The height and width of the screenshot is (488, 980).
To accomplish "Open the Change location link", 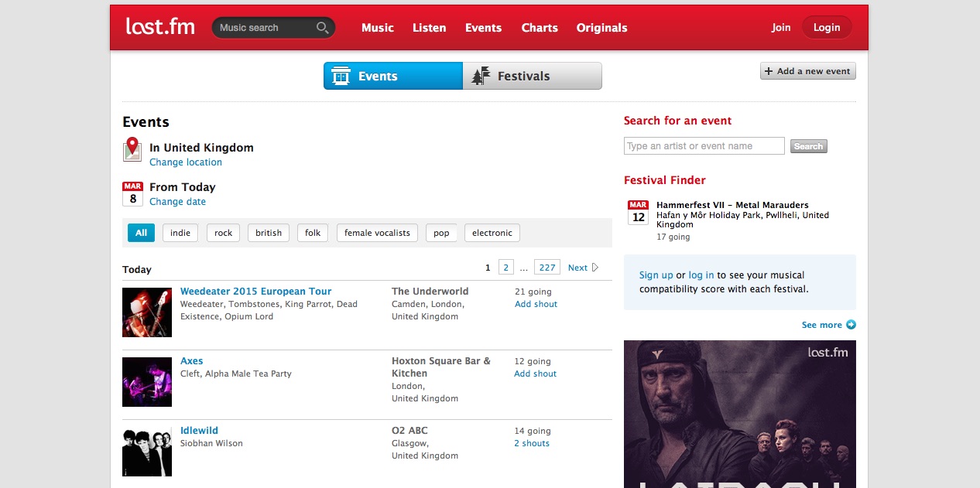I will pyautogui.click(x=186, y=162).
